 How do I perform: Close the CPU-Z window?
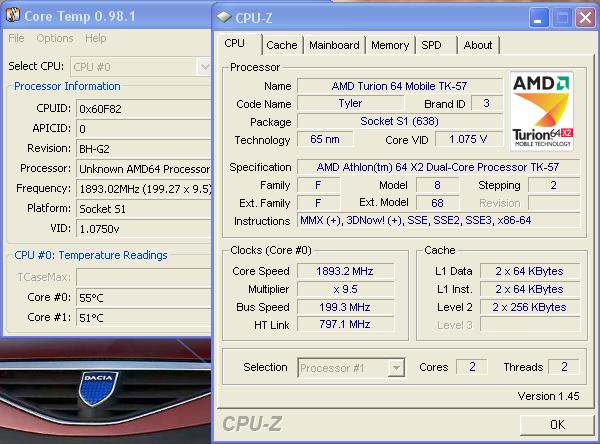point(585,18)
